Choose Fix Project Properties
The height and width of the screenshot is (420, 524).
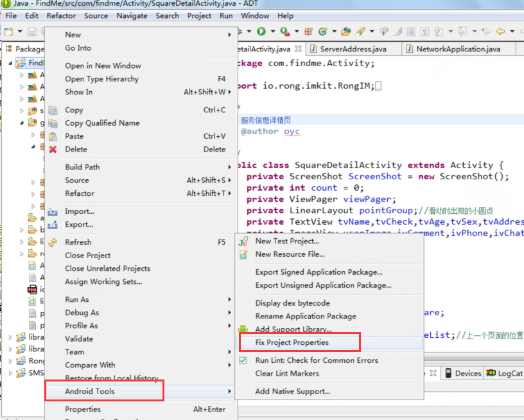(292, 342)
